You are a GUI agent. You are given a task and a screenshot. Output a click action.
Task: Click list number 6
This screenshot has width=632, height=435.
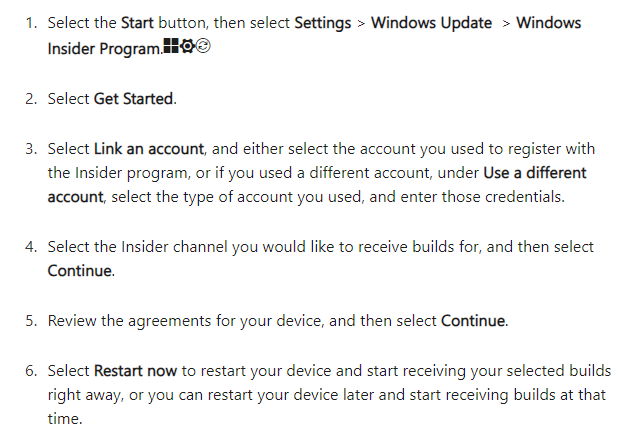coord(31,371)
